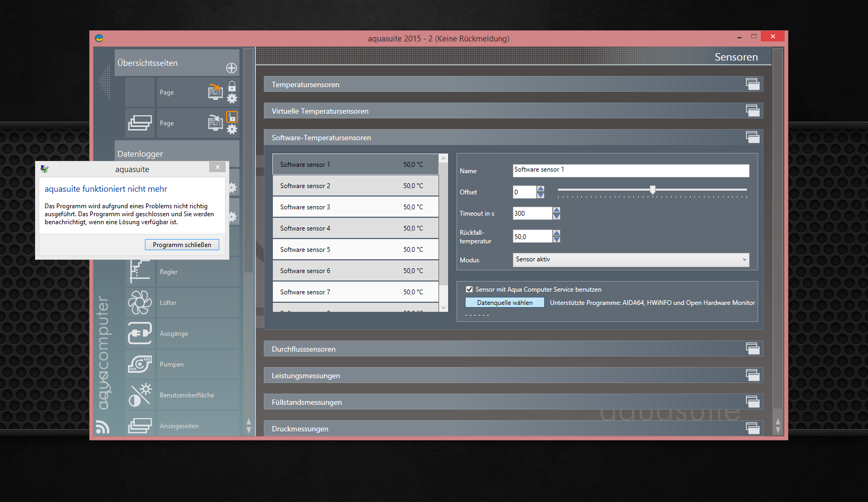868x502 pixels.
Task: Open settings gear for first Page
Action: pyautogui.click(x=232, y=99)
